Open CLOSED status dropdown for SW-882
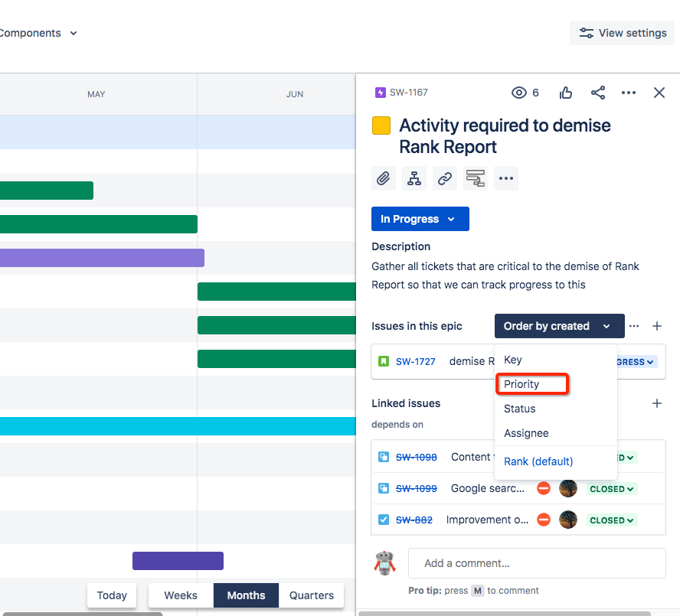680x616 pixels. point(612,520)
